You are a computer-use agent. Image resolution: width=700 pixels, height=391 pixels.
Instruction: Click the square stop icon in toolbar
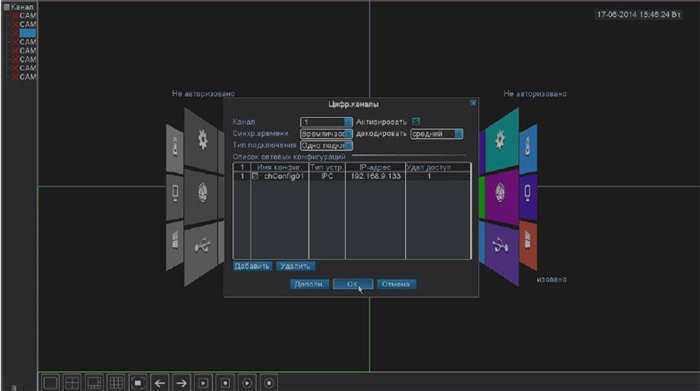click(225, 383)
